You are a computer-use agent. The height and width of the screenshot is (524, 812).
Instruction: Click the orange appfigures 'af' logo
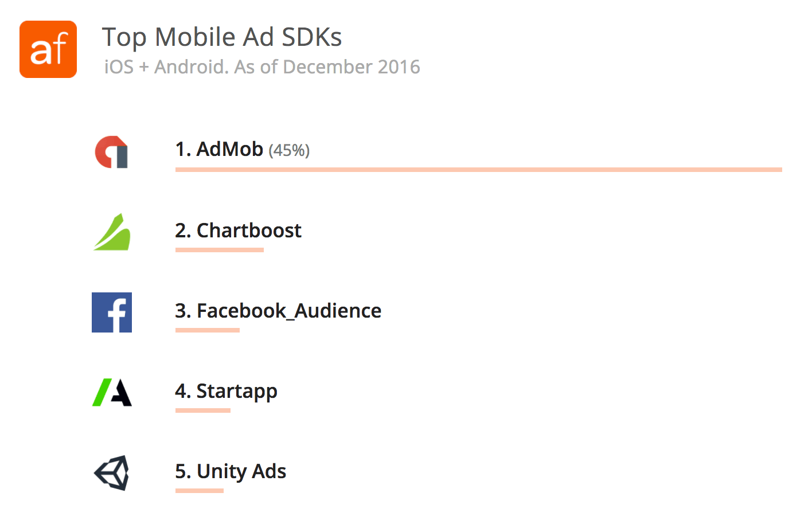tap(48, 49)
